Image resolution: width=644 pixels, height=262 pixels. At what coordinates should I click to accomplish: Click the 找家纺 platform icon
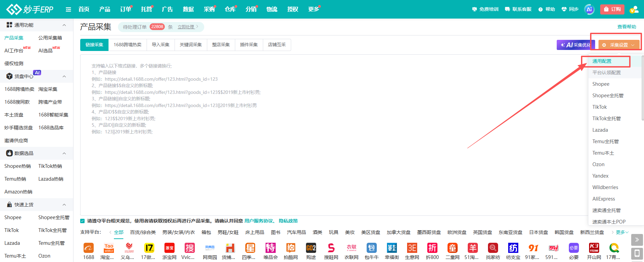[x=493, y=248]
